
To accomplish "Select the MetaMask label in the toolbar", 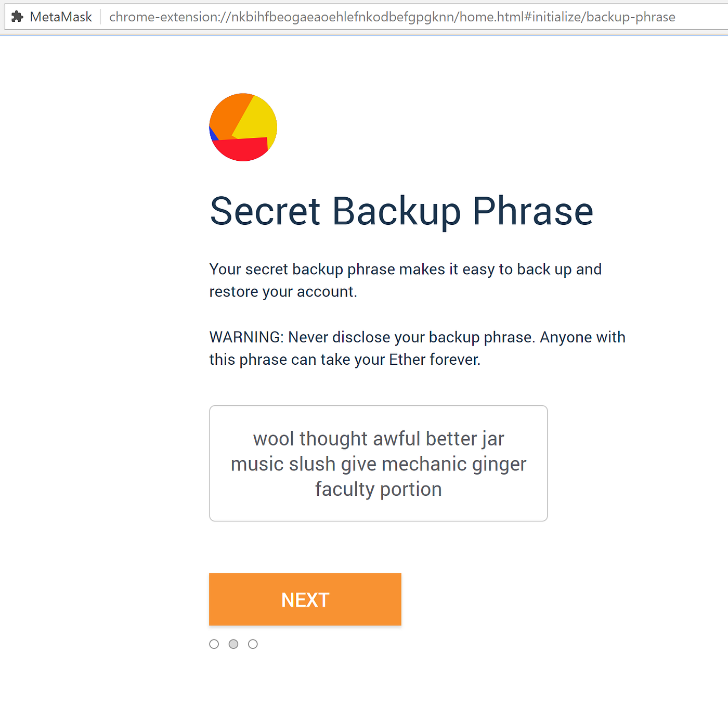I will pos(61,16).
